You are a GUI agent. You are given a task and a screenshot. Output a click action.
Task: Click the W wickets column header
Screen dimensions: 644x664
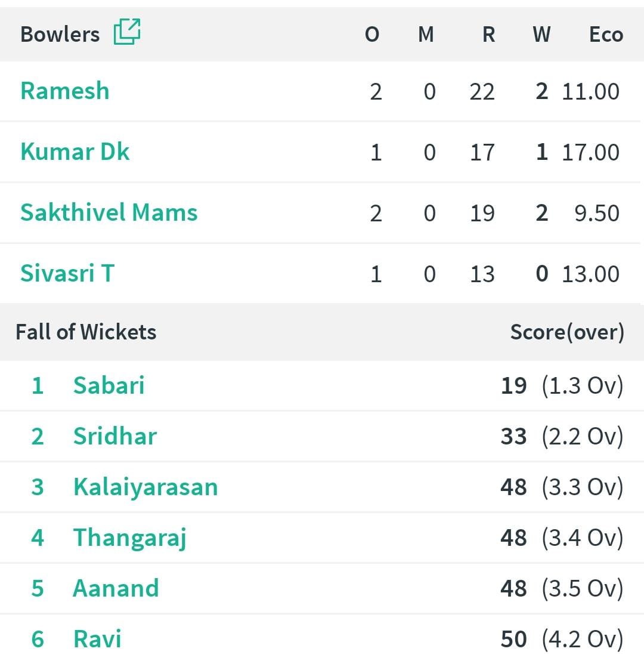[x=541, y=34]
